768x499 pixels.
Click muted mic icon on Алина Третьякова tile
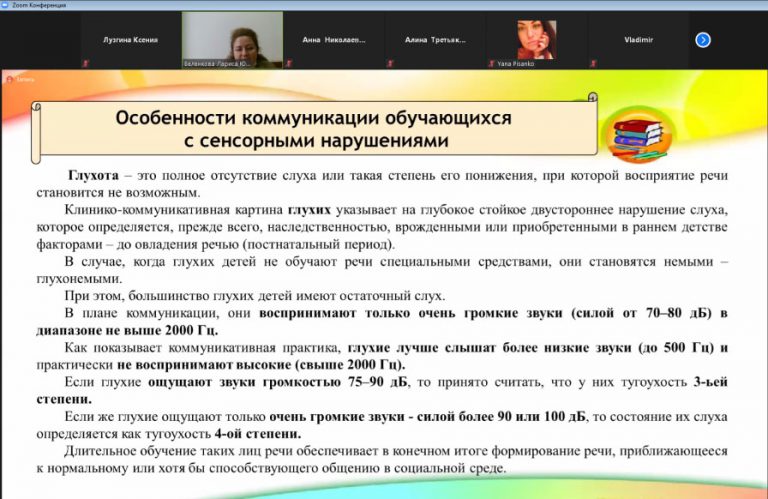click(x=389, y=63)
